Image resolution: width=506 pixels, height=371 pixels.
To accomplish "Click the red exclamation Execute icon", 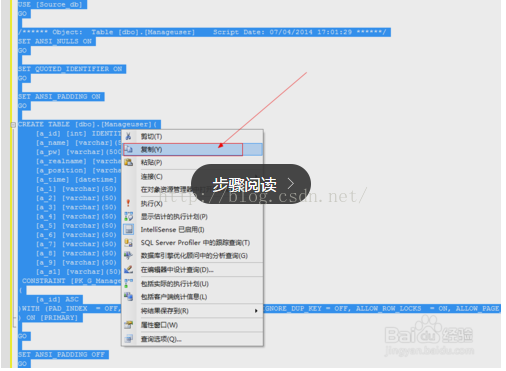I will click(x=128, y=203).
